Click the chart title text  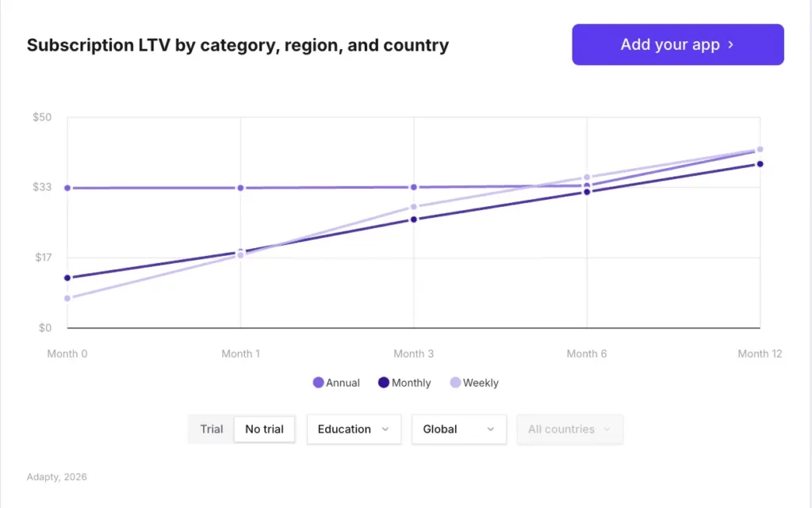pyautogui.click(x=237, y=45)
